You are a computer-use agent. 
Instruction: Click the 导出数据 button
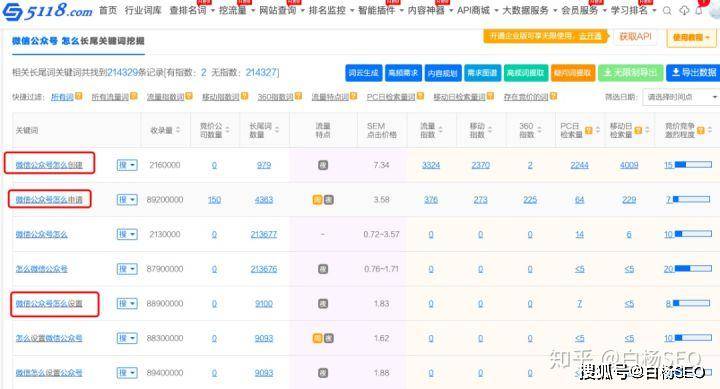pos(693,73)
